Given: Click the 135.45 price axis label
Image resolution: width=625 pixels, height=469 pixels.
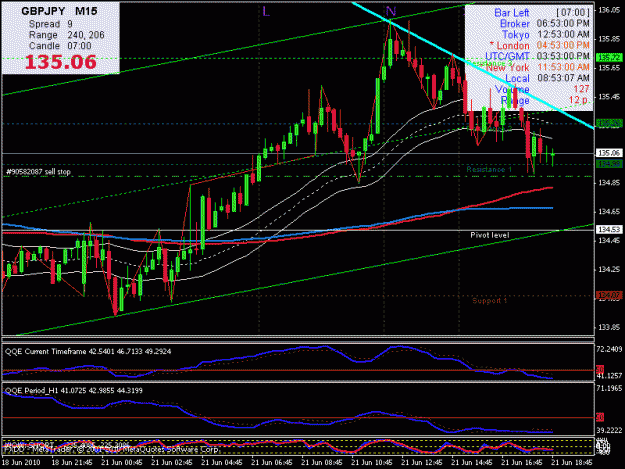Looking at the screenshot, I should tap(609, 97).
